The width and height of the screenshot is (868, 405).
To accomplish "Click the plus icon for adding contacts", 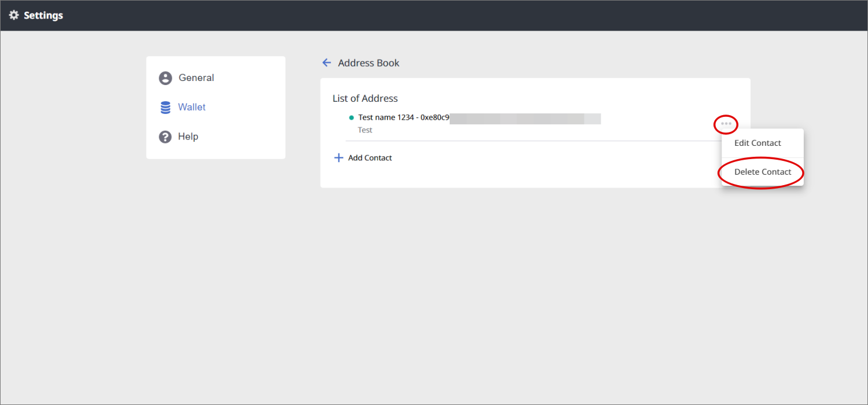I will click(339, 158).
